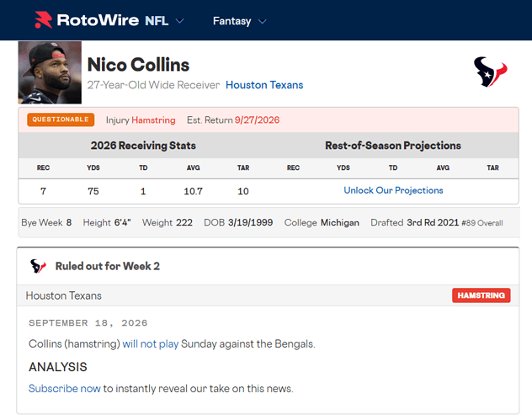Click the College Michigan value
The width and height of the screenshot is (532, 420).
[x=339, y=222]
